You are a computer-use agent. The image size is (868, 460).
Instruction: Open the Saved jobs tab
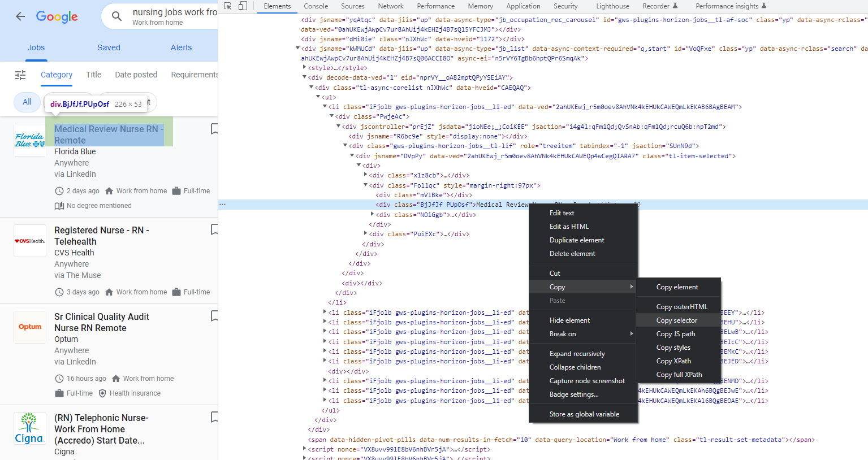[x=109, y=48]
